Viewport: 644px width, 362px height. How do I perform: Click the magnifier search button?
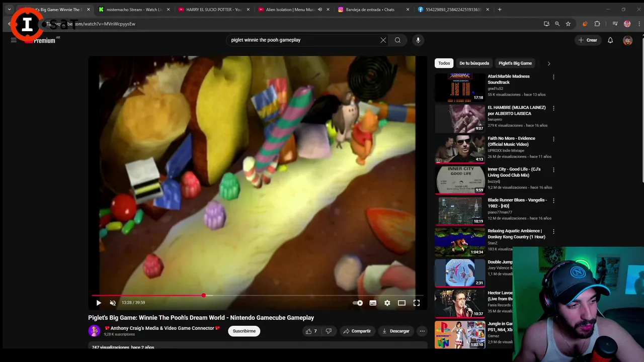[397, 40]
